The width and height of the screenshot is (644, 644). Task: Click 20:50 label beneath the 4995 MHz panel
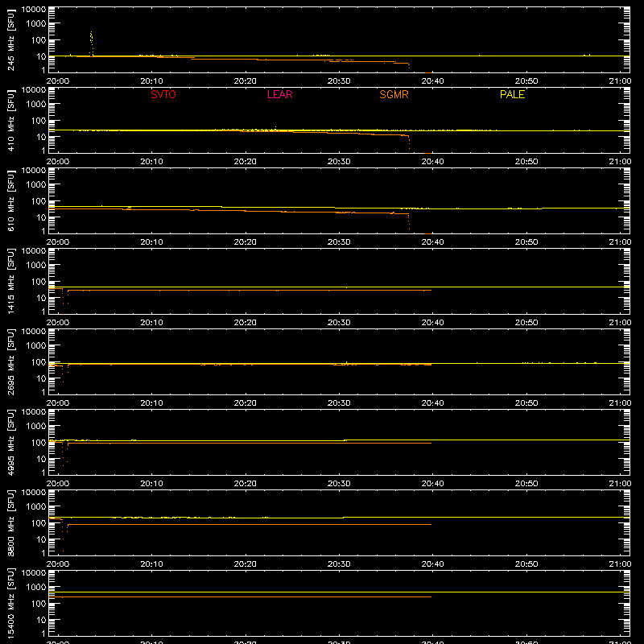(x=526, y=484)
